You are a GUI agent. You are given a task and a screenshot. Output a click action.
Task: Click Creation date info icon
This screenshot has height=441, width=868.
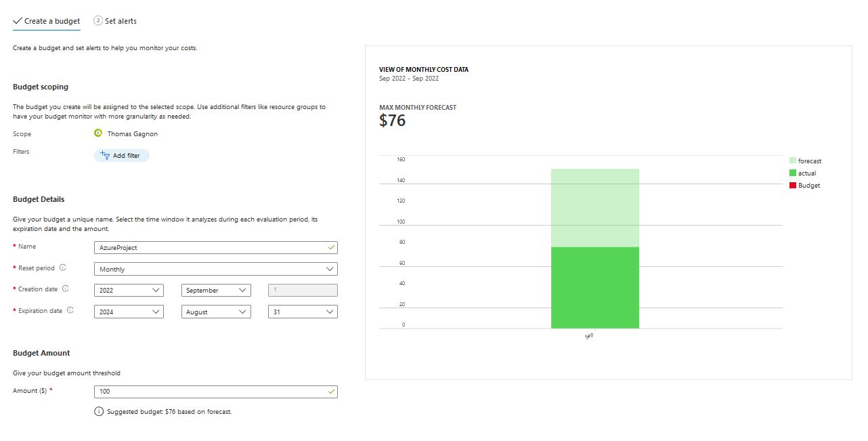click(x=66, y=289)
